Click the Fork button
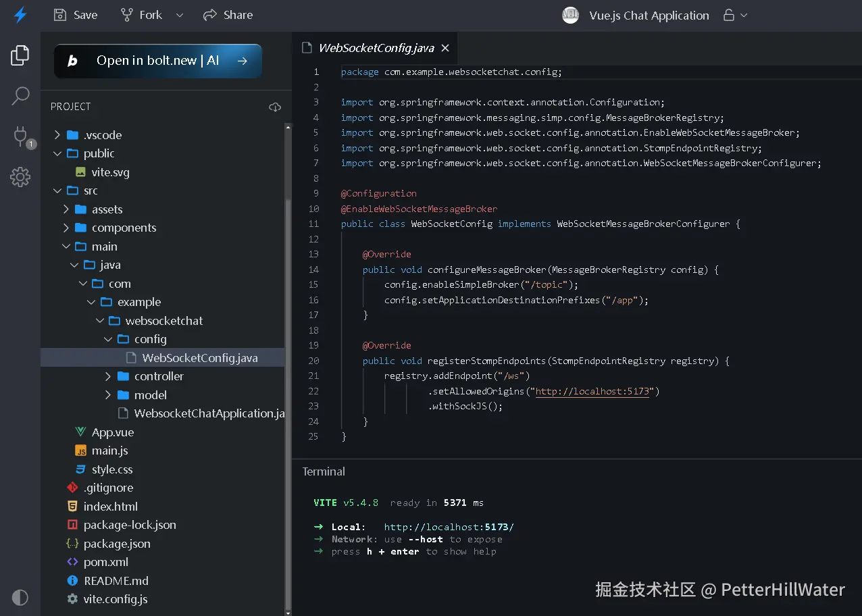 click(x=141, y=15)
